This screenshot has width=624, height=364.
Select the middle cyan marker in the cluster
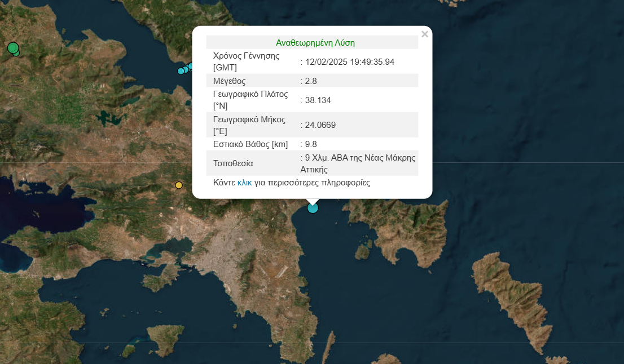coord(186,69)
